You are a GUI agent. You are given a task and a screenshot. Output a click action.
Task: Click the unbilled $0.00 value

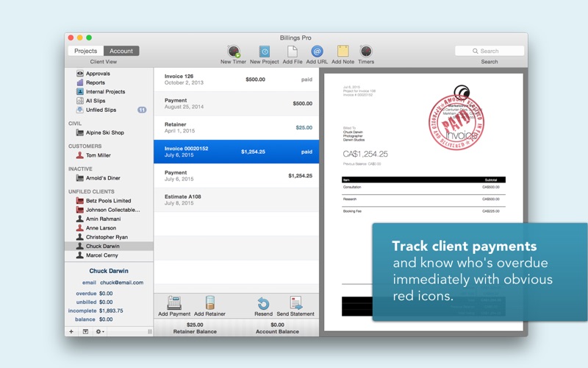(106, 302)
